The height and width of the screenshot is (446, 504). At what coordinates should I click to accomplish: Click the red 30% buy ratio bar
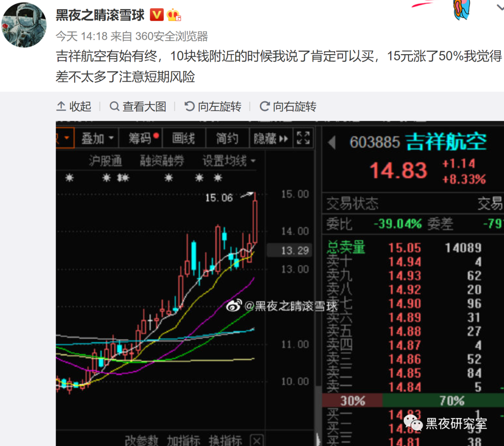(x=352, y=401)
